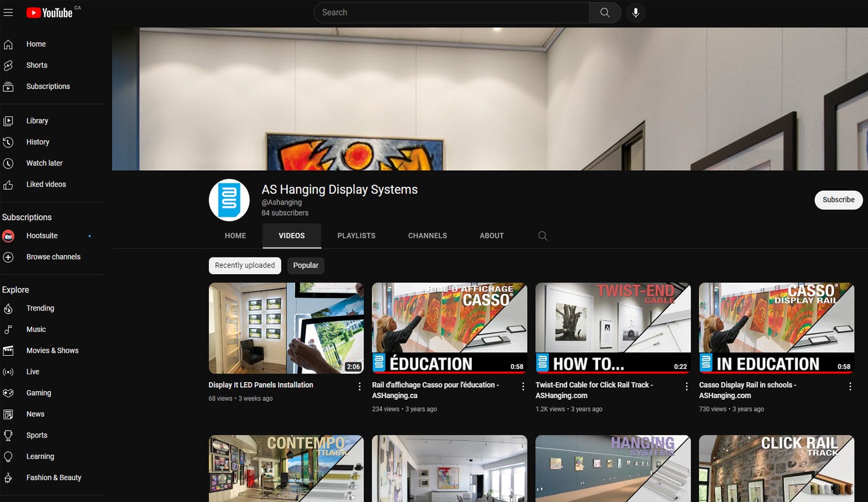Click the History clock icon
The height and width of the screenshot is (502, 868).
pyautogui.click(x=8, y=142)
